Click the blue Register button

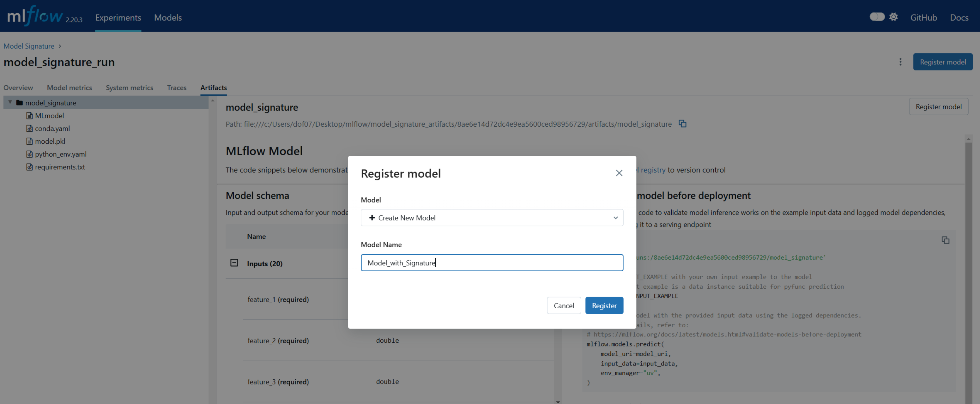click(604, 305)
